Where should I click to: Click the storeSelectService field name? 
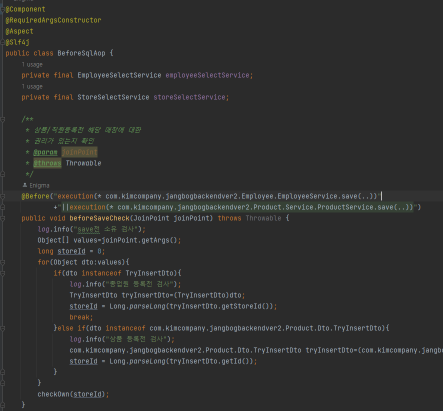click(189, 97)
